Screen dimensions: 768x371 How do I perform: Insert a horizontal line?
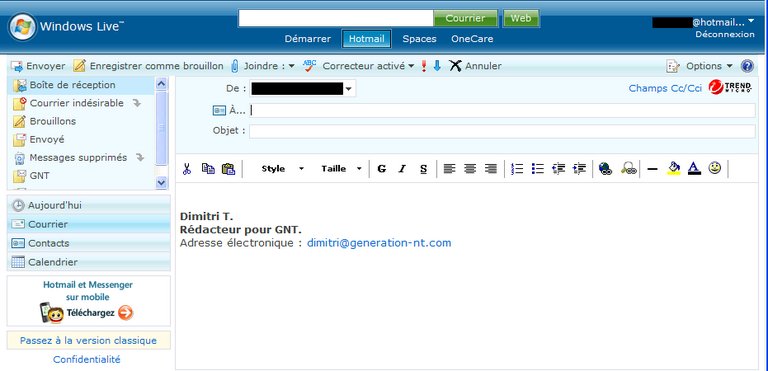click(652, 170)
